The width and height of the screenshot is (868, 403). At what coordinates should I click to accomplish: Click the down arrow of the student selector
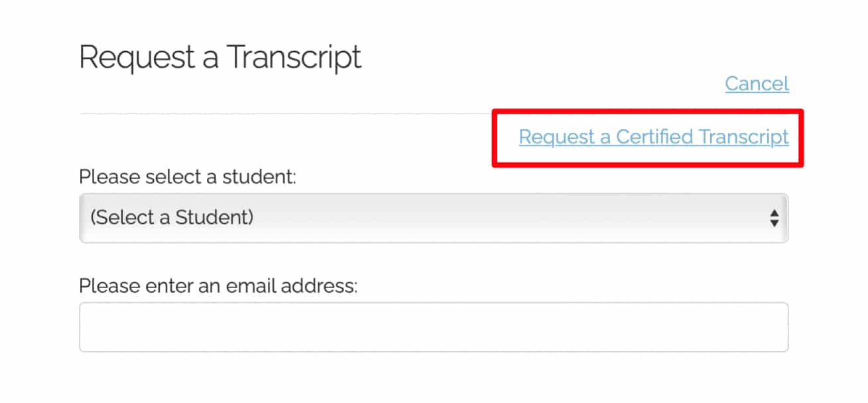pyautogui.click(x=774, y=222)
